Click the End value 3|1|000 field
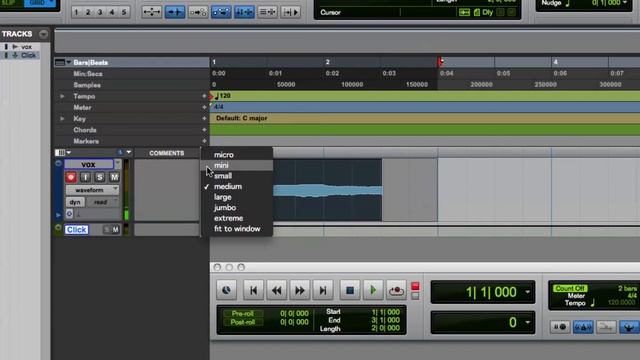 tap(385, 320)
